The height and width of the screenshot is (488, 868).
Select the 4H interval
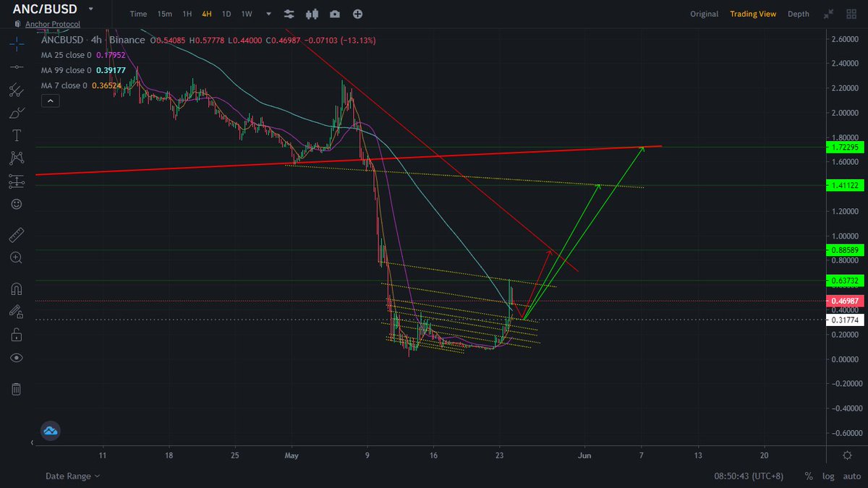point(207,14)
